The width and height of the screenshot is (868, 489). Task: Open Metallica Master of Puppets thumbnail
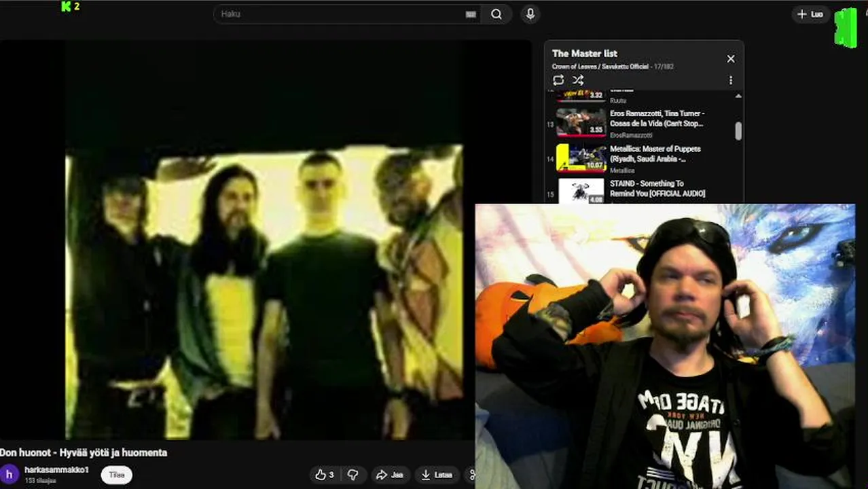[x=581, y=158]
